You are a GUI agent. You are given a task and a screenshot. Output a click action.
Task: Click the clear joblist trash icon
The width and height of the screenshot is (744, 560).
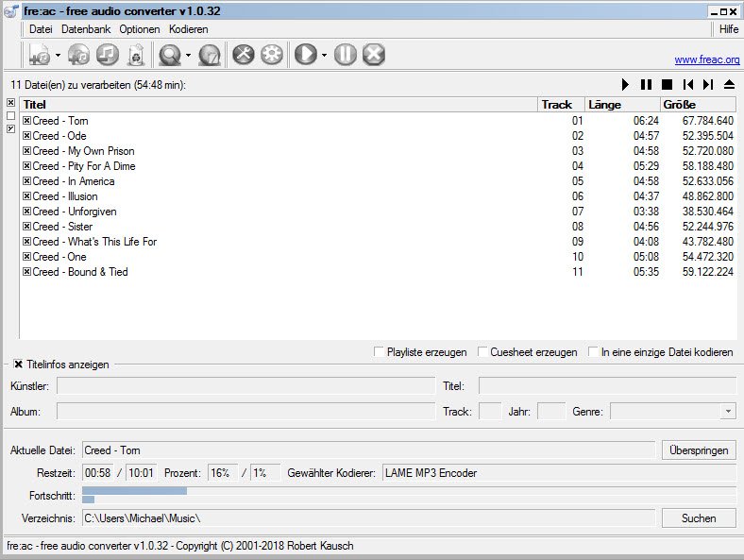(x=135, y=55)
